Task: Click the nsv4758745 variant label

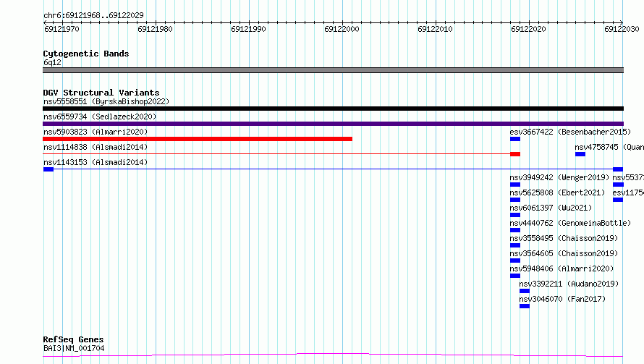Action: click(609, 147)
